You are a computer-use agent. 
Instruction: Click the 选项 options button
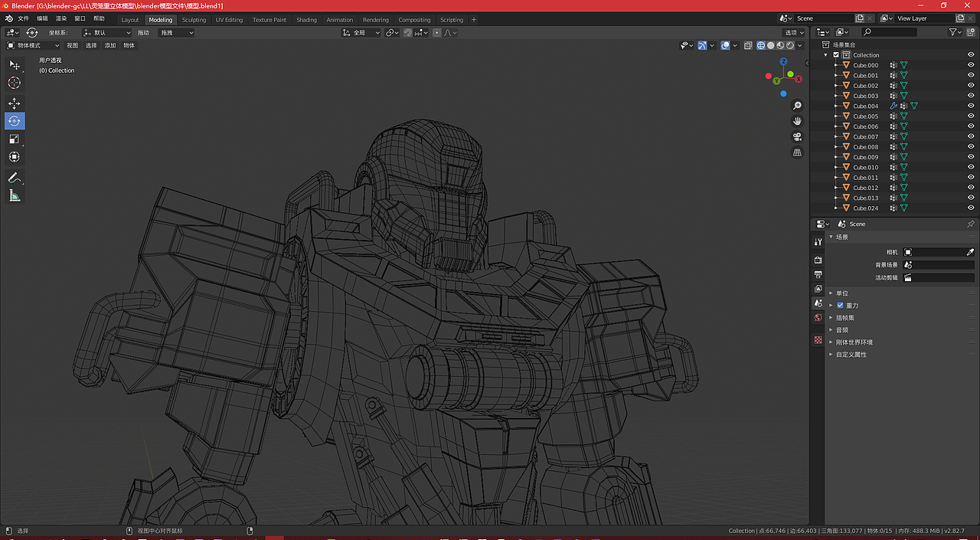coord(792,32)
